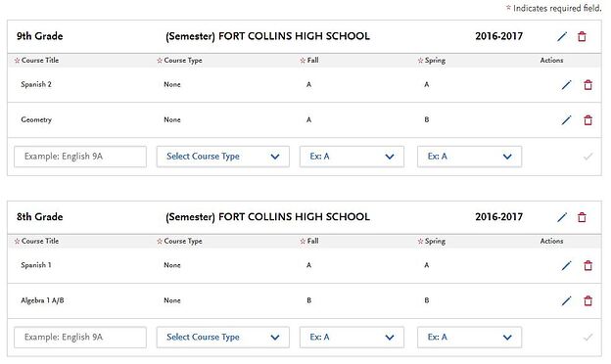Open 9th Grade Select Course Type dropdown
The height and width of the screenshot is (364, 611).
[223, 157]
